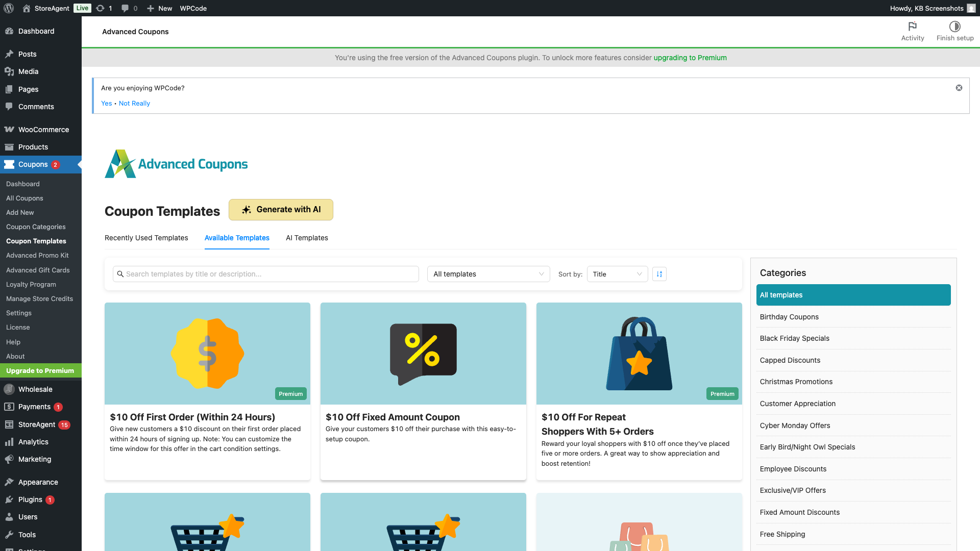Click the Wholesale icon in the sidebar

pyautogui.click(x=9, y=389)
